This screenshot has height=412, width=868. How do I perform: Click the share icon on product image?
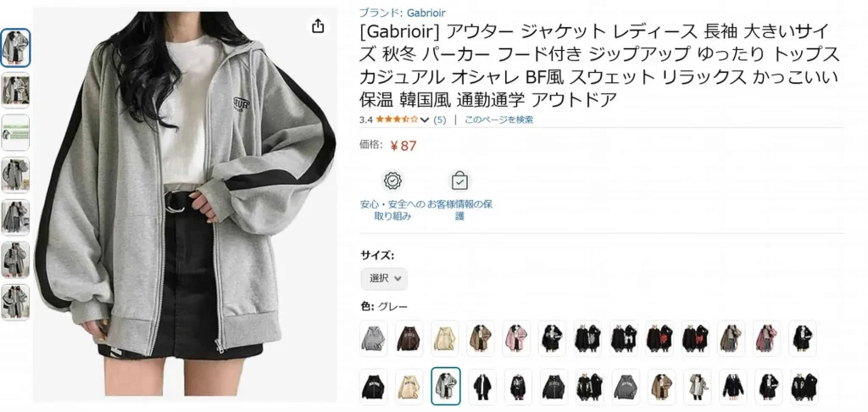click(x=318, y=25)
